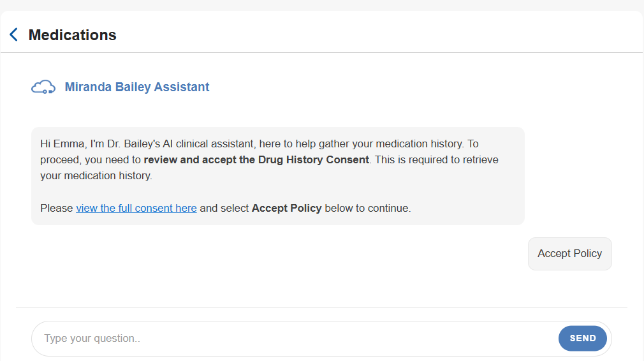Image resolution: width=644 pixels, height=361 pixels.
Task: Click the cloud stethoscope assistant icon
Action: tap(43, 87)
